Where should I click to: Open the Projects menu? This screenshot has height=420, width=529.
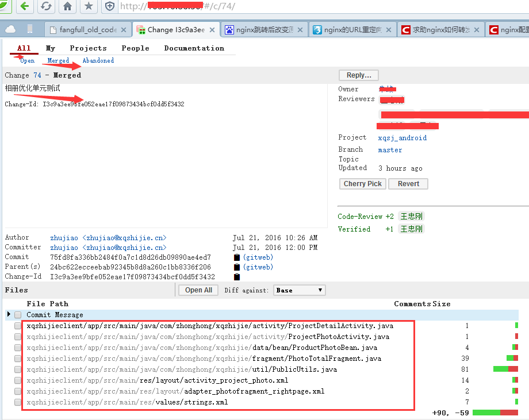[x=88, y=48]
